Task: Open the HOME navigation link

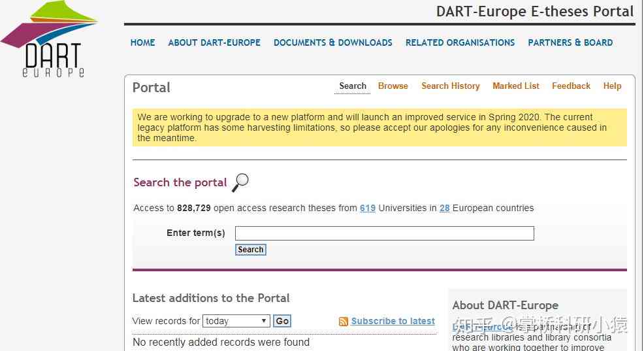Action: point(142,42)
